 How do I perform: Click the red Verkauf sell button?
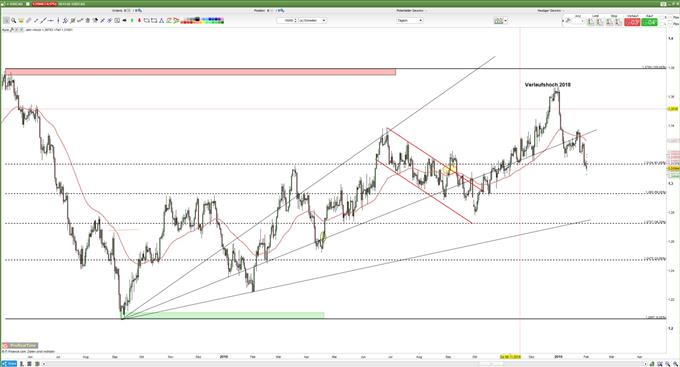pyautogui.click(x=632, y=22)
